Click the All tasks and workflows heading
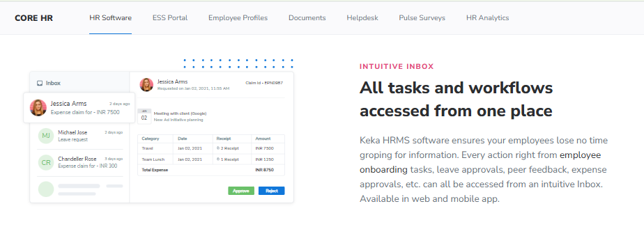Image resolution: width=644 pixels, height=252 pixels. [457, 100]
